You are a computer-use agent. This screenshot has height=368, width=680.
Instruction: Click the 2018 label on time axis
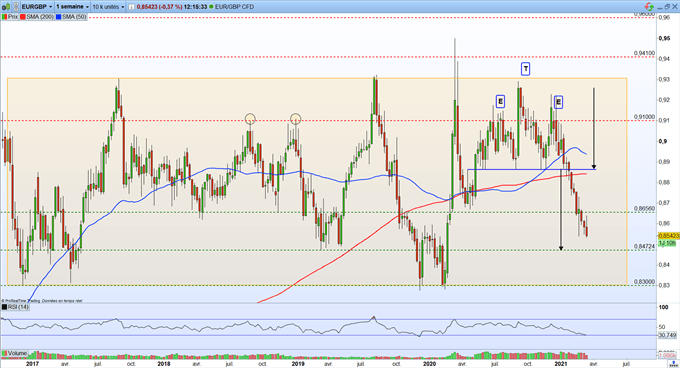click(x=163, y=364)
